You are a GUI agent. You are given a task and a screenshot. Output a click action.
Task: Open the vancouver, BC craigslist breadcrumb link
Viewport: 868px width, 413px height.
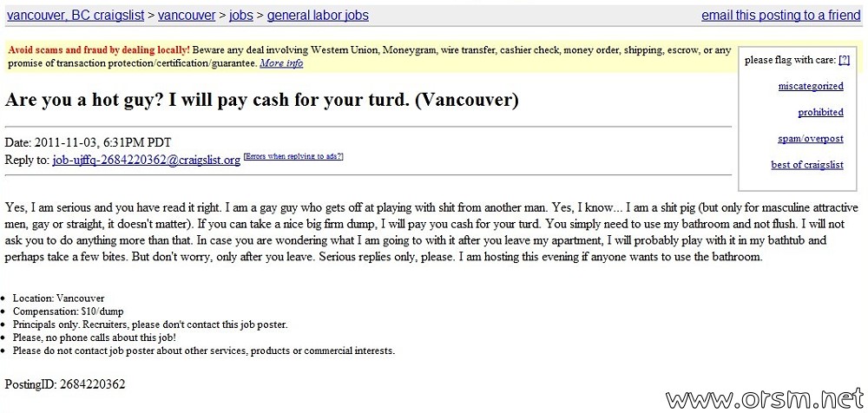pos(75,15)
